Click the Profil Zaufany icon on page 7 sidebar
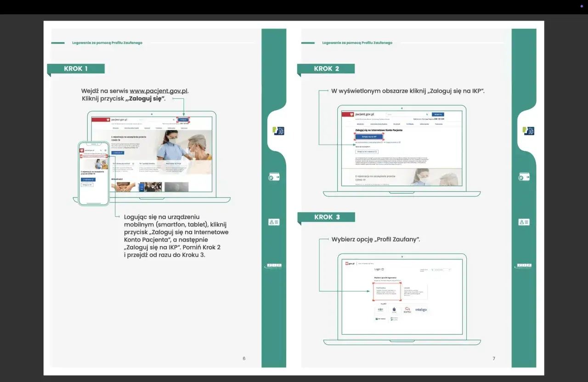The height and width of the screenshot is (382, 588). pos(529,131)
